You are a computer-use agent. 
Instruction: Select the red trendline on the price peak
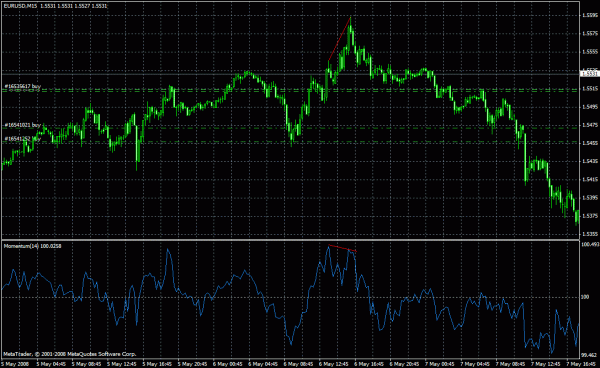point(339,39)
